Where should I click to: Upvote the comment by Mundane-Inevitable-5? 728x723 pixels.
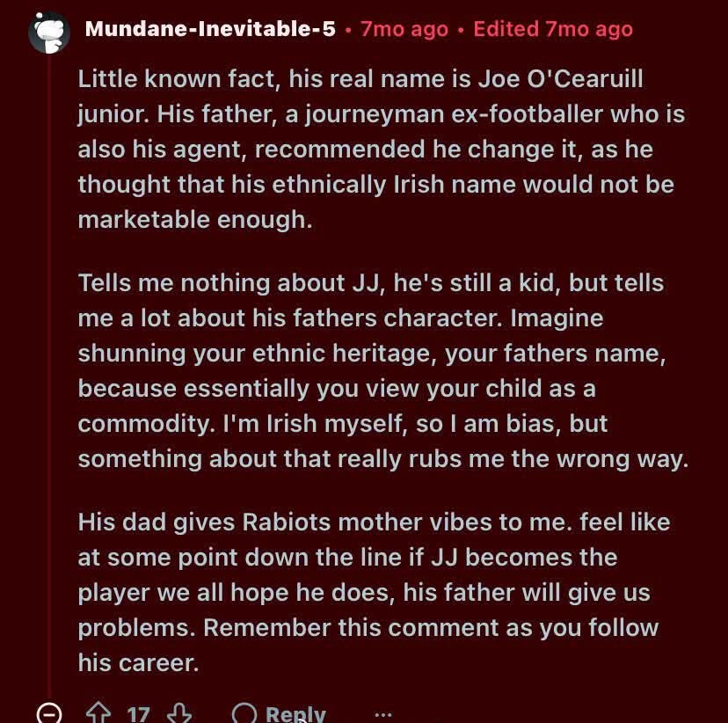coord(98,712)
